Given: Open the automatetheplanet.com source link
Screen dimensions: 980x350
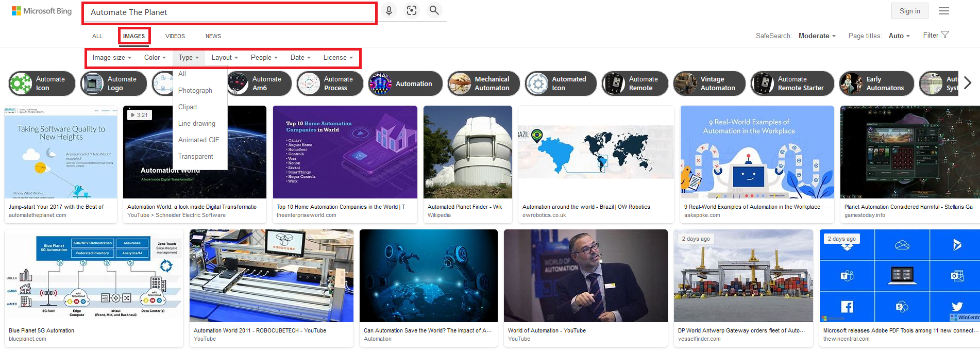Looking at the screenshot, I should (x=37, y=215).
